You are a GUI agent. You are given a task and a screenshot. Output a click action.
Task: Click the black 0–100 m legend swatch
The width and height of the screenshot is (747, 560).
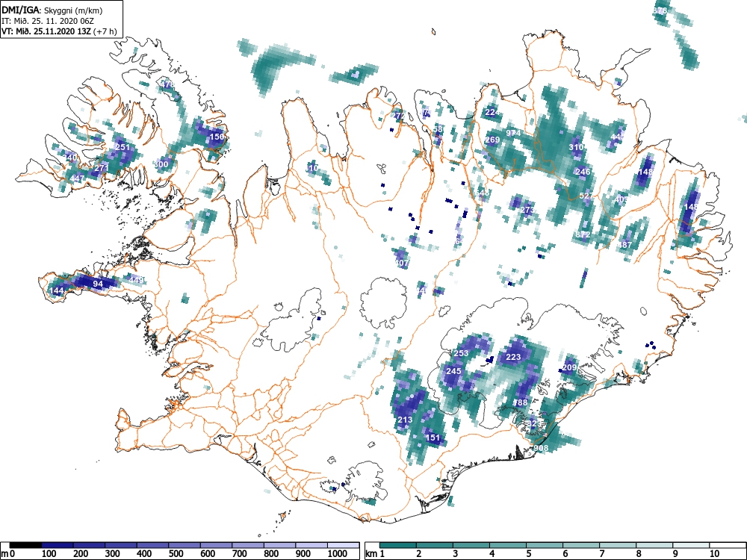(x=26, y=545)
